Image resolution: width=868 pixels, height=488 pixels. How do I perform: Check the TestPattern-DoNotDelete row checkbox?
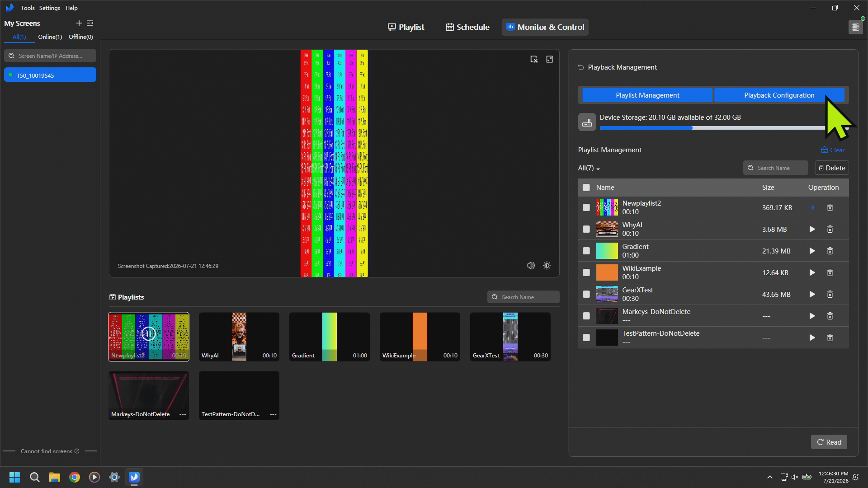586,338
